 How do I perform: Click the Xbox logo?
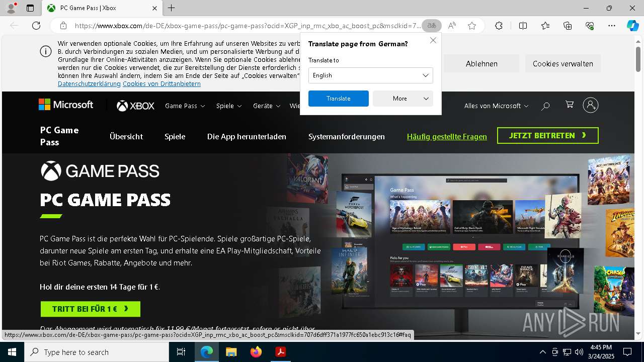[136, 106]
